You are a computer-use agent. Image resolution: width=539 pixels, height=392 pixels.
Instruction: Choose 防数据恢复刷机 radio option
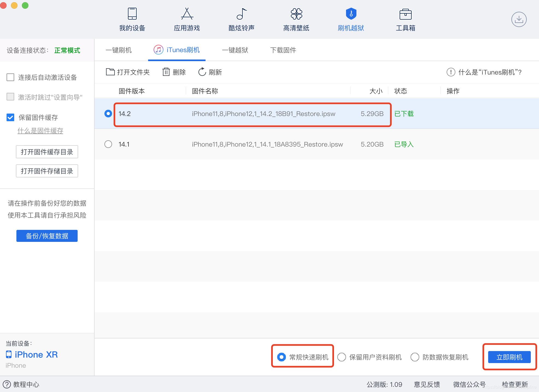pyautogui.click(x=415, y=357)
